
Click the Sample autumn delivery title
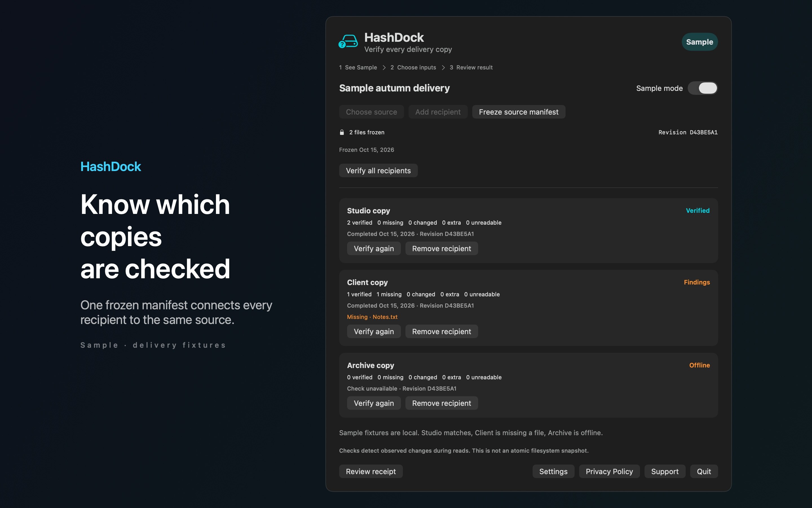coord(394,88)
